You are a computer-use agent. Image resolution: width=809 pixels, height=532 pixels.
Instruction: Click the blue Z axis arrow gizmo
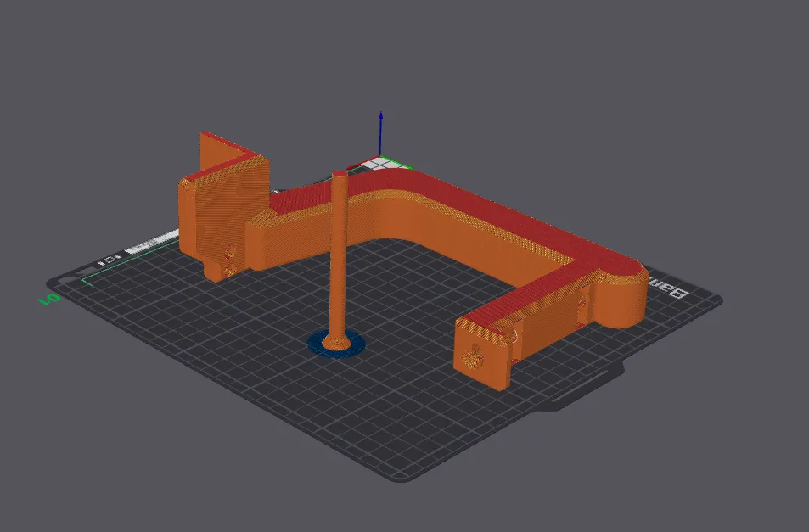381,133
